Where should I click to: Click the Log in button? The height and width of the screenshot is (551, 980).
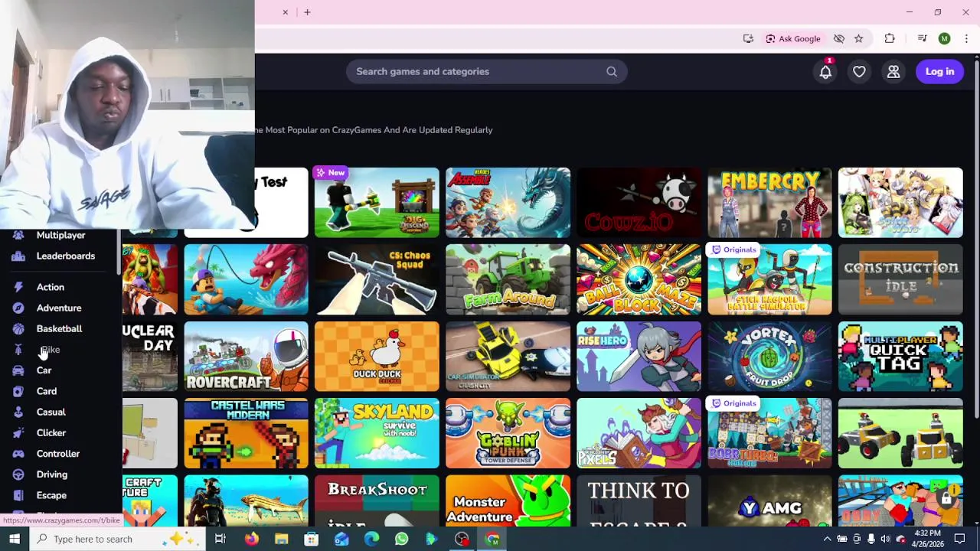click(x=939, y=71)
